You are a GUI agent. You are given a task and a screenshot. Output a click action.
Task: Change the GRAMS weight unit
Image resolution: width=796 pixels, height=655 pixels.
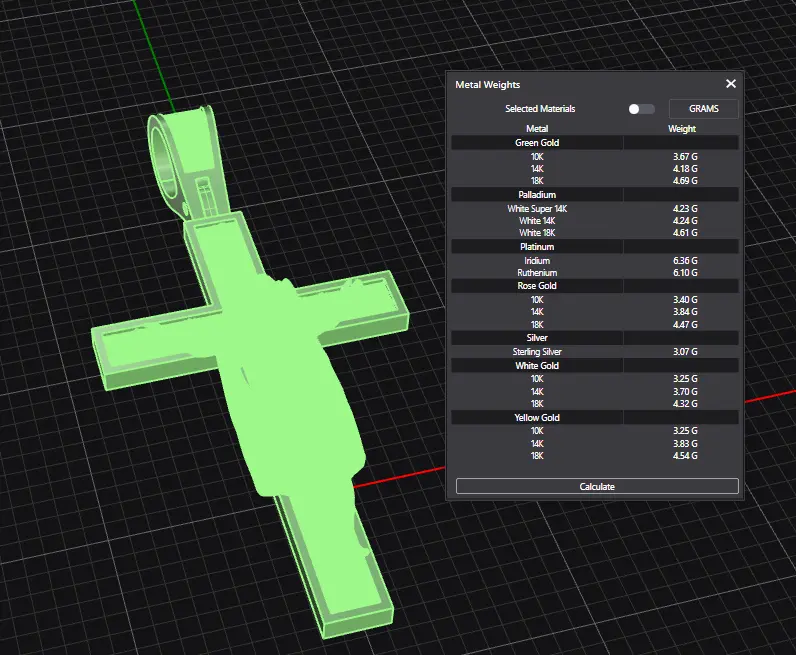click(704, 109)
